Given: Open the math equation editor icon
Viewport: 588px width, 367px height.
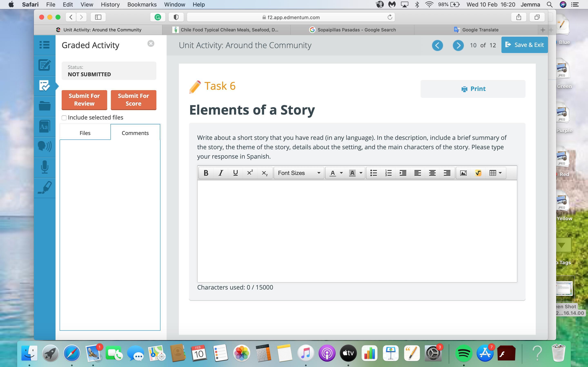Looking at the screenshot, I should tap(478, 173).
